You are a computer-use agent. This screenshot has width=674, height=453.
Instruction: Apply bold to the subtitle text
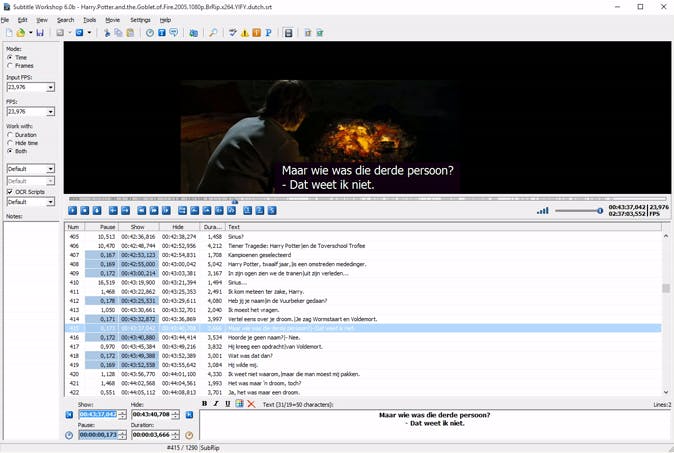(x=205, y=404)
